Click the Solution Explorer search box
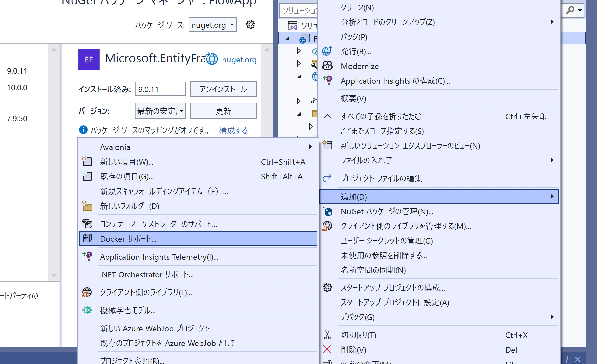This screenshot has width=597, height=364. 299,10
